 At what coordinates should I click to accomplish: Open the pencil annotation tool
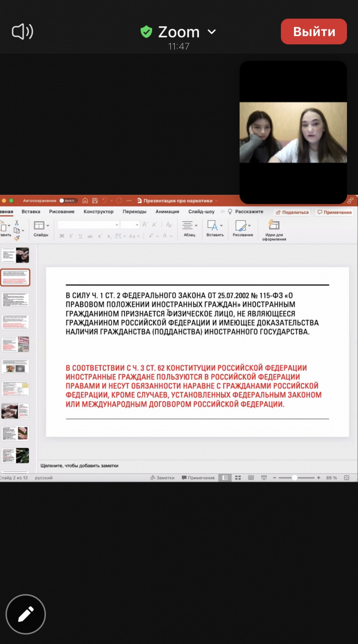tap(26, 614)
